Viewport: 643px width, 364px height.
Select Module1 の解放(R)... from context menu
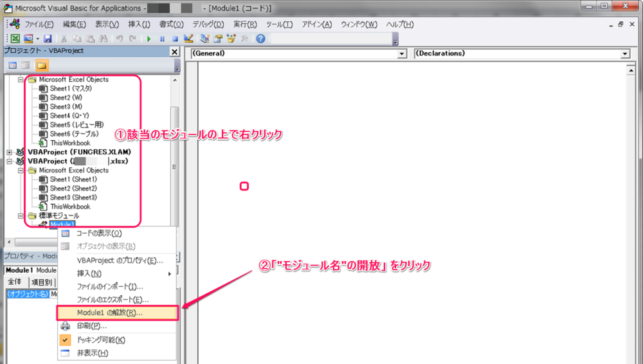tap(109, 313)
